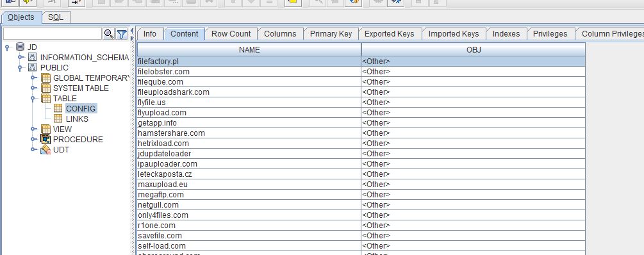Show the Columns tab
This screenshot has width=644, height=255.
coord(280,34)
